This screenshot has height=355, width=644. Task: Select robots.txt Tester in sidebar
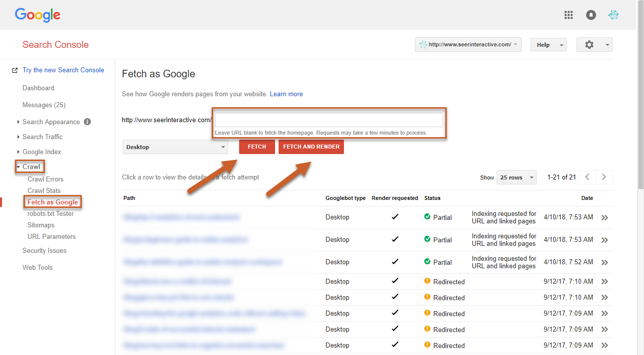click(50, 213)
